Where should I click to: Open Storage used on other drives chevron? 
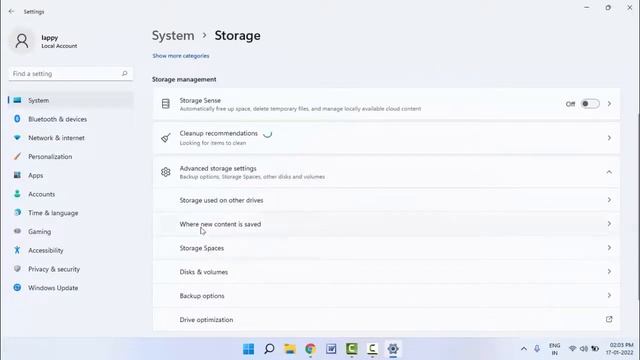[609, 200]
